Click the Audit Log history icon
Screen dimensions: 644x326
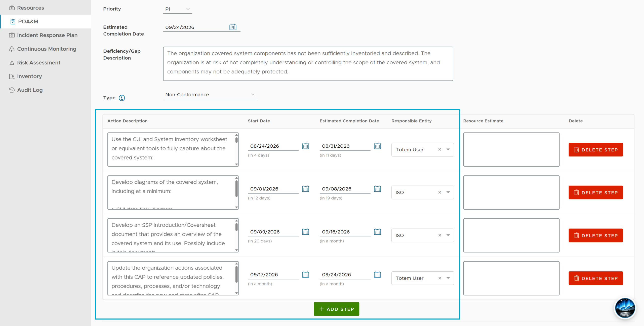click(12, 90)
